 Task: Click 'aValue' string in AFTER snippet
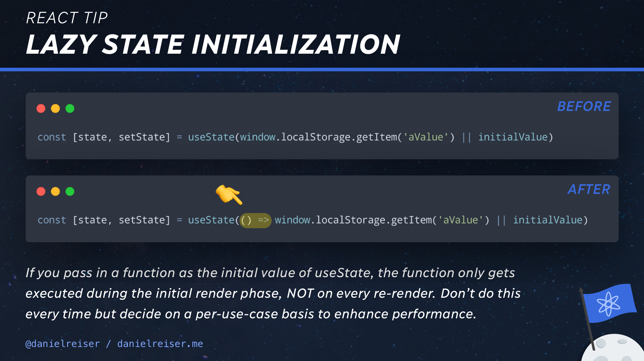pos(461,220)
